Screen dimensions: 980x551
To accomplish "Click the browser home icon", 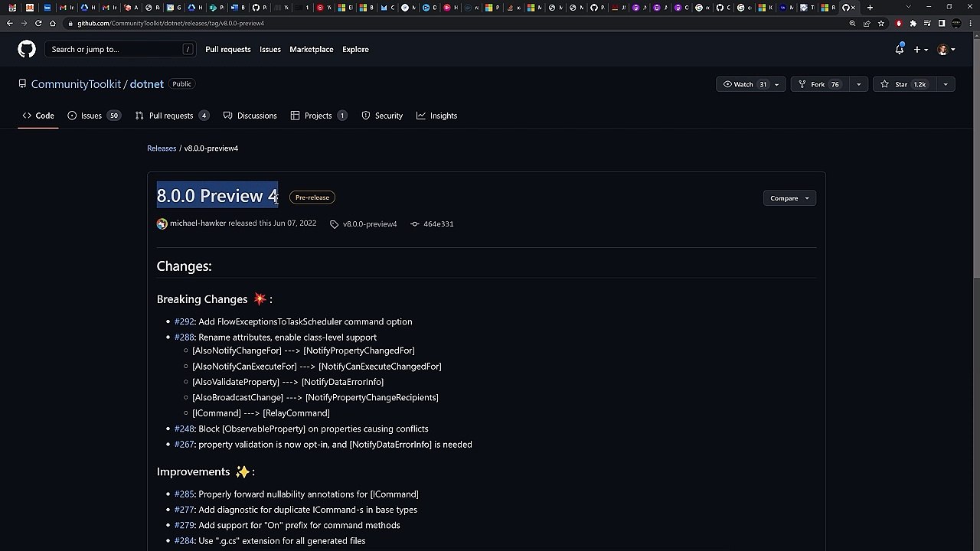I will tap(53, 23).
